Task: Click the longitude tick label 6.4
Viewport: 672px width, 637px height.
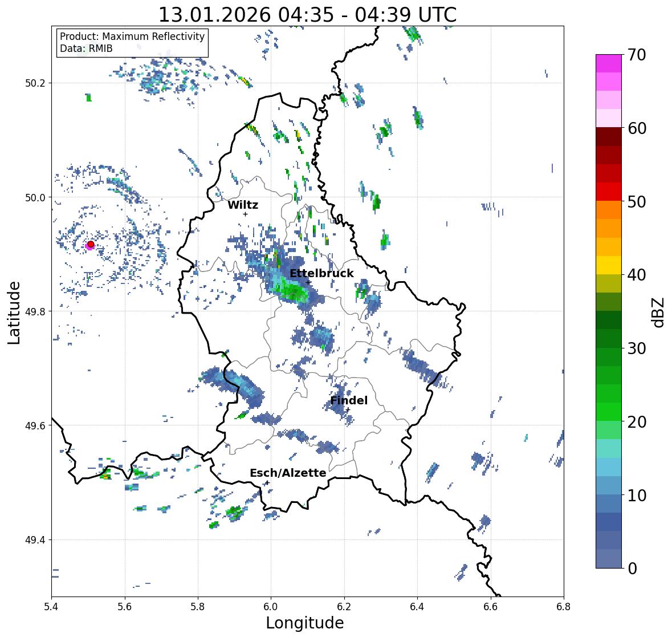Action: pos(417,607)
